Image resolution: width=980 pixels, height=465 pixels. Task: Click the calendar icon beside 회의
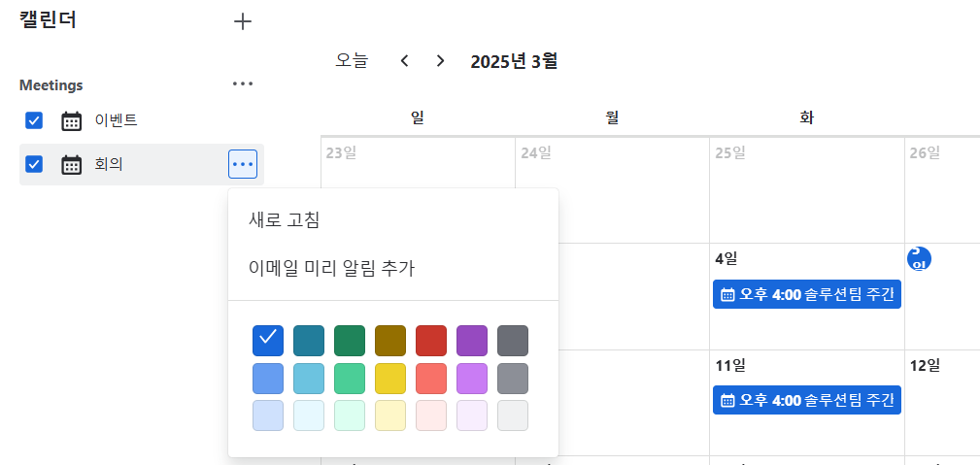pyautogui.click(x=72, y=165)
